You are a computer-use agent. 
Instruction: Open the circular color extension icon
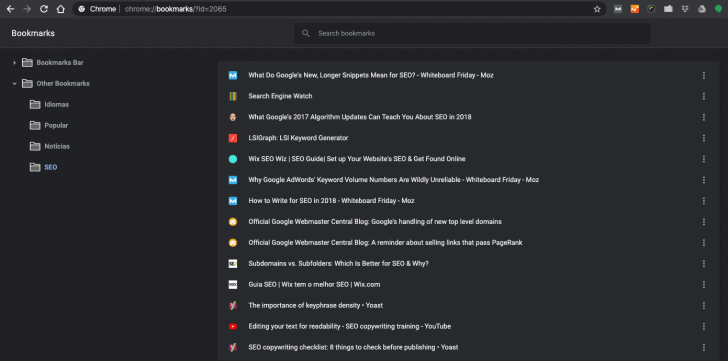point(651,9)
